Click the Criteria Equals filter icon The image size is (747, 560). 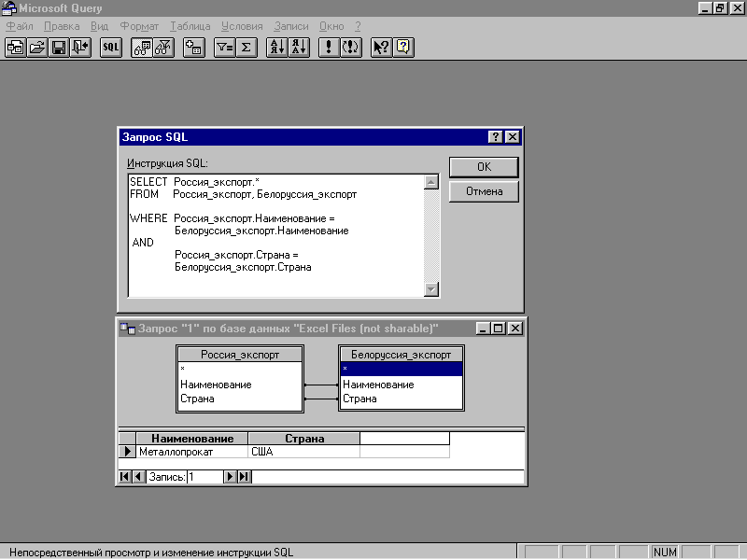click(225, 48)
